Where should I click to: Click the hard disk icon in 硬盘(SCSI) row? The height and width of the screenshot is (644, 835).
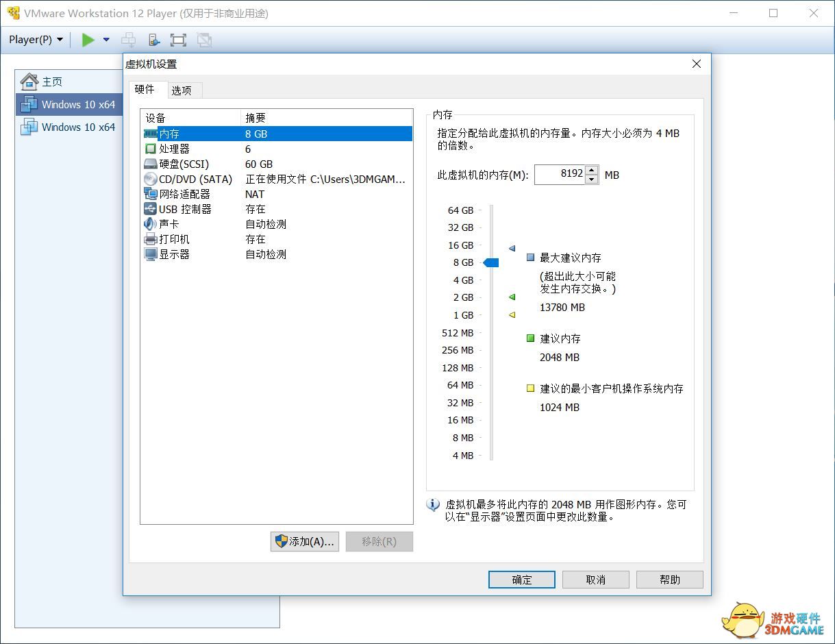151,164
